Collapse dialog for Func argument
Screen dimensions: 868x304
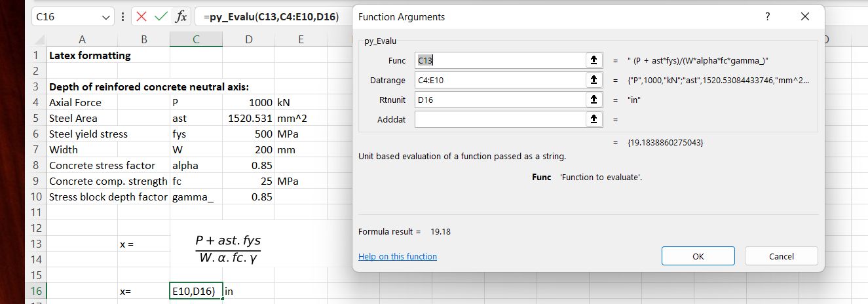tap(594, 60)
